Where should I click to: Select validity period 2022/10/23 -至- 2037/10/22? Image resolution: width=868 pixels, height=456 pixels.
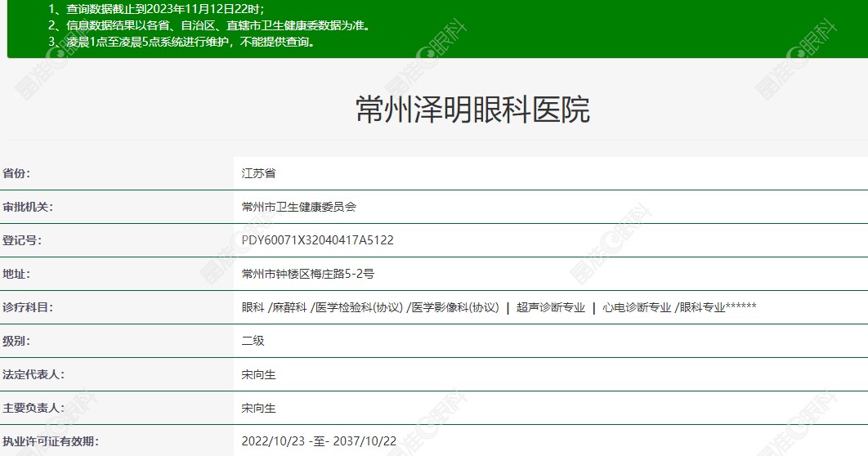[x=319, y=441]
